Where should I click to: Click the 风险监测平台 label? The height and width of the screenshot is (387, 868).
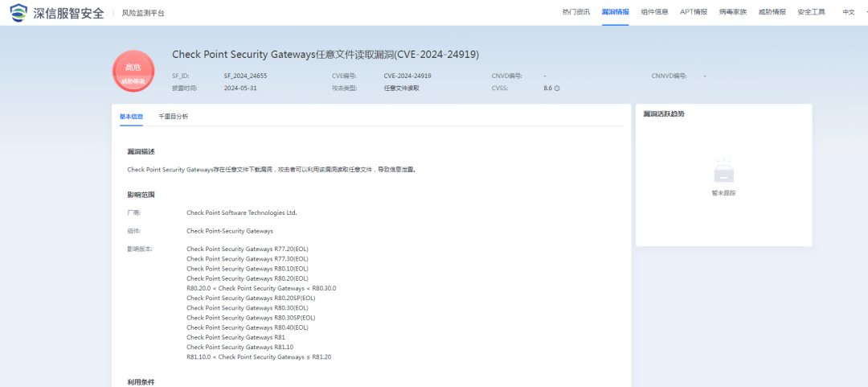tap(143, 13)
